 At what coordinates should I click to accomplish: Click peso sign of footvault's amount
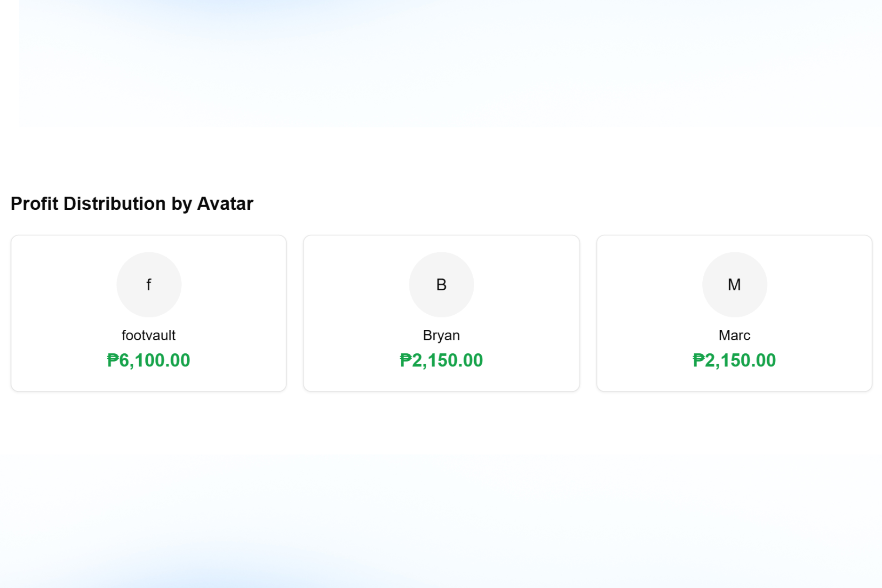[112, 360]
